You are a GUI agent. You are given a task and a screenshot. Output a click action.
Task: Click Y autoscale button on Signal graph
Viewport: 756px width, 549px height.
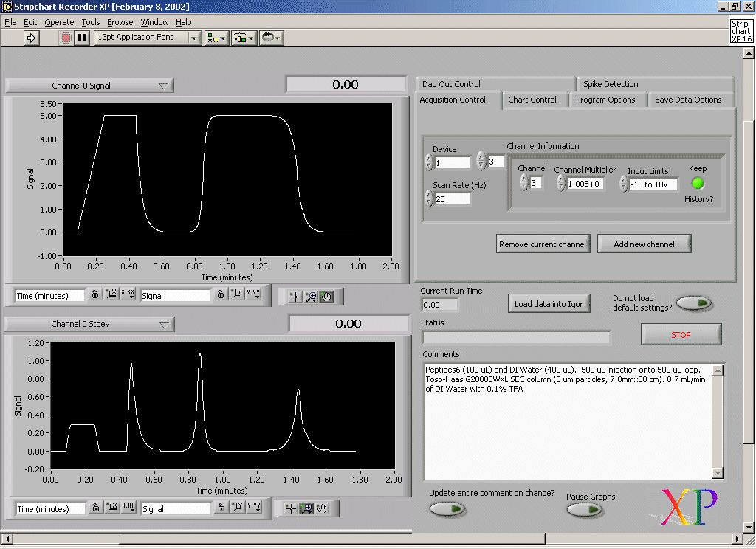pyautogui.click(x=237, y=294)
